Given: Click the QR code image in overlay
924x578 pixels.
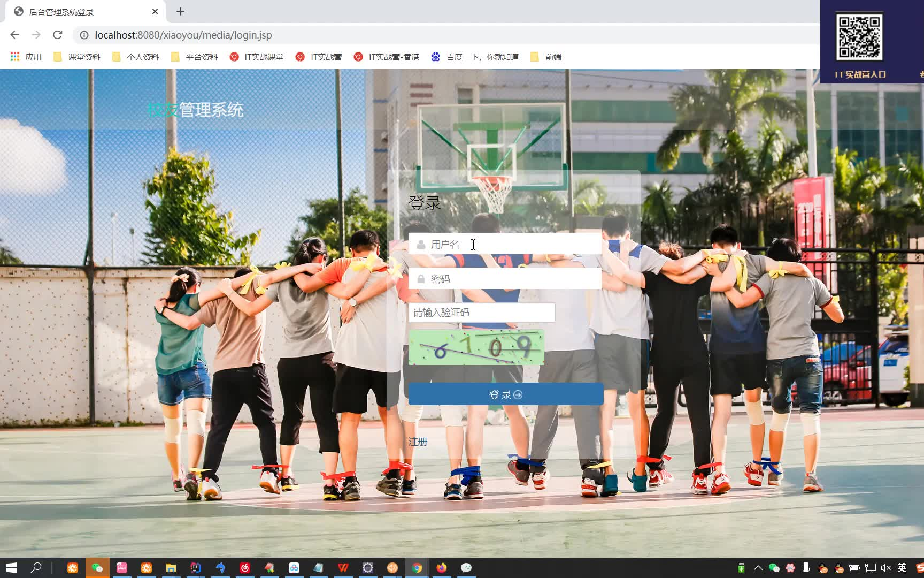Looking at the screenshot, I should 859,37.
